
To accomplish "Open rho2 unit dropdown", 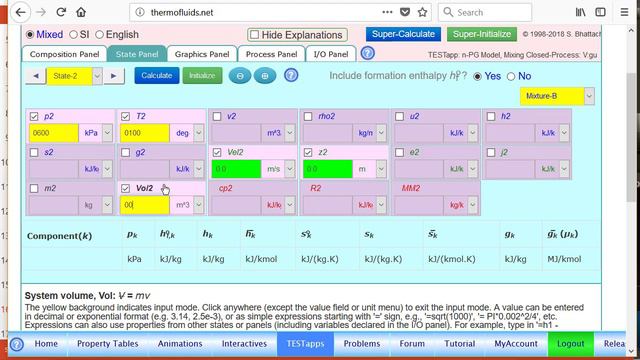I will (x=381, y=133).
